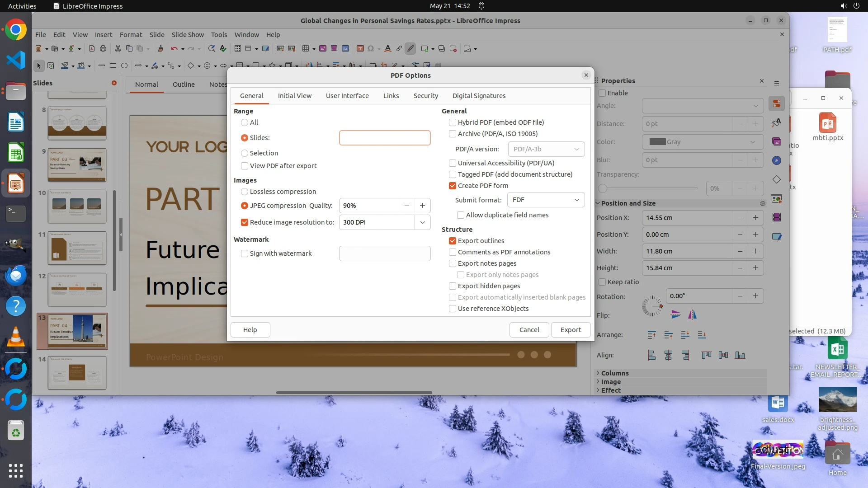The image size is (868, 488).
Task: Select the All range radio button
Action: (245, 122)
